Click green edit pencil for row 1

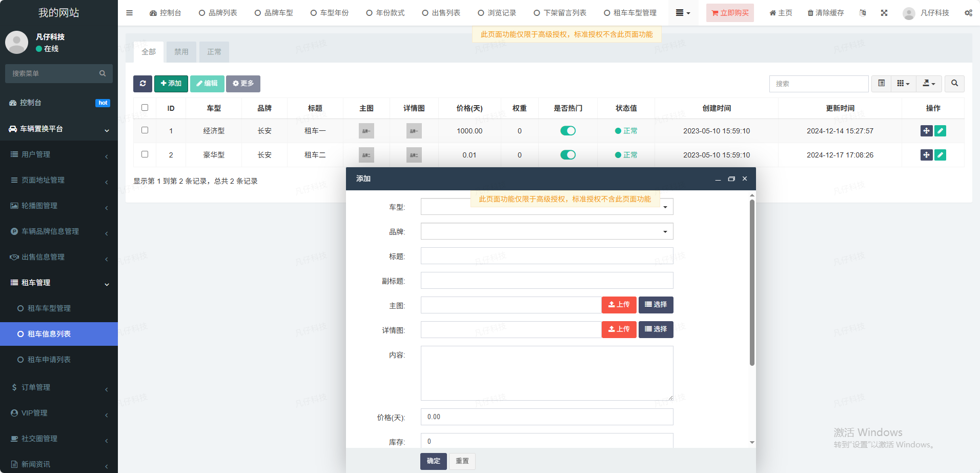(x=940, y=131)
